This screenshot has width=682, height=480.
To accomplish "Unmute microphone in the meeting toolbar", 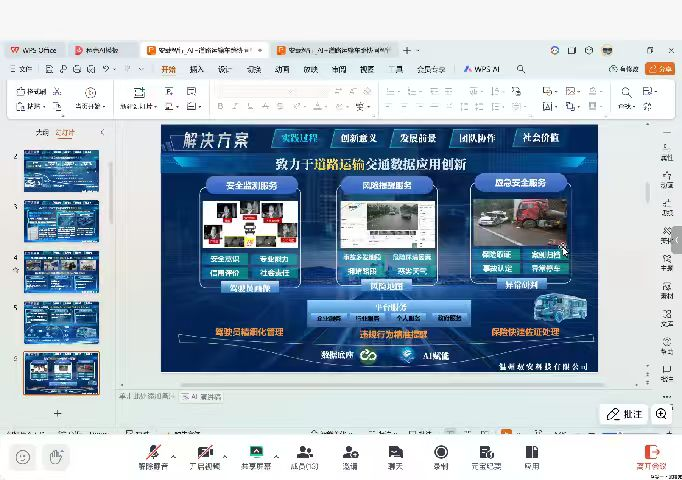I will [152, 453].
